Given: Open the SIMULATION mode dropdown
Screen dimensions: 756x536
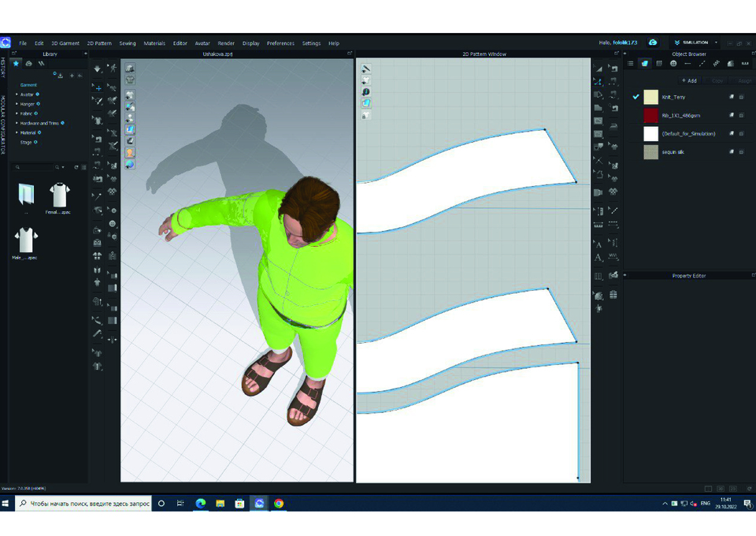Looking at the screenshot, I should tap(695, 43).
